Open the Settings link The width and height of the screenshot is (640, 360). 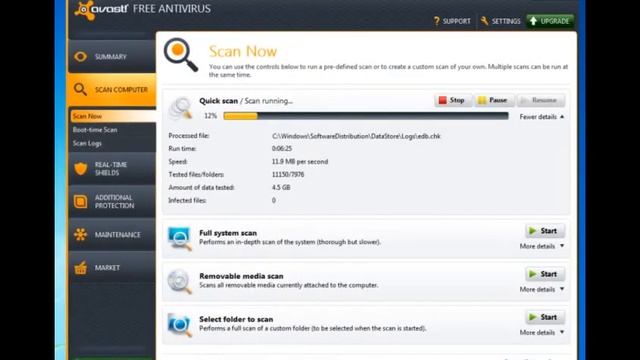tap(500, 21)
